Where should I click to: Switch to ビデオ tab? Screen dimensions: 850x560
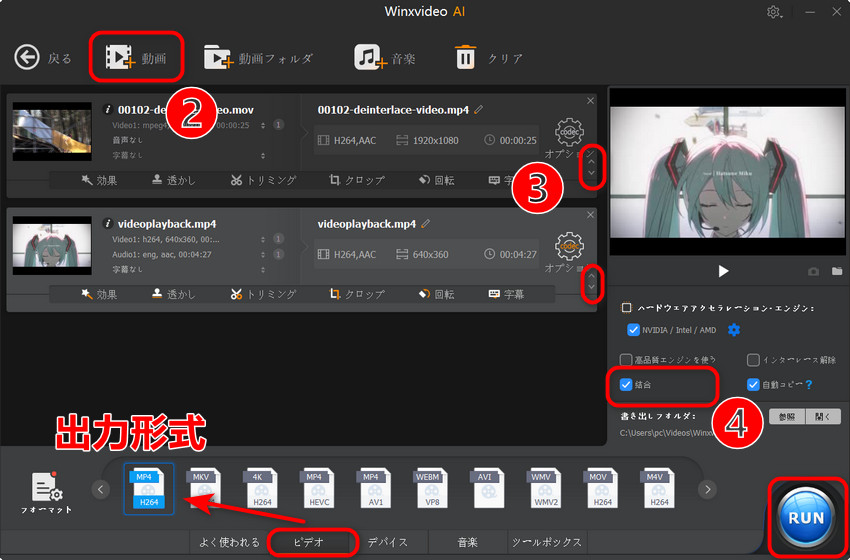coord(309,542)
